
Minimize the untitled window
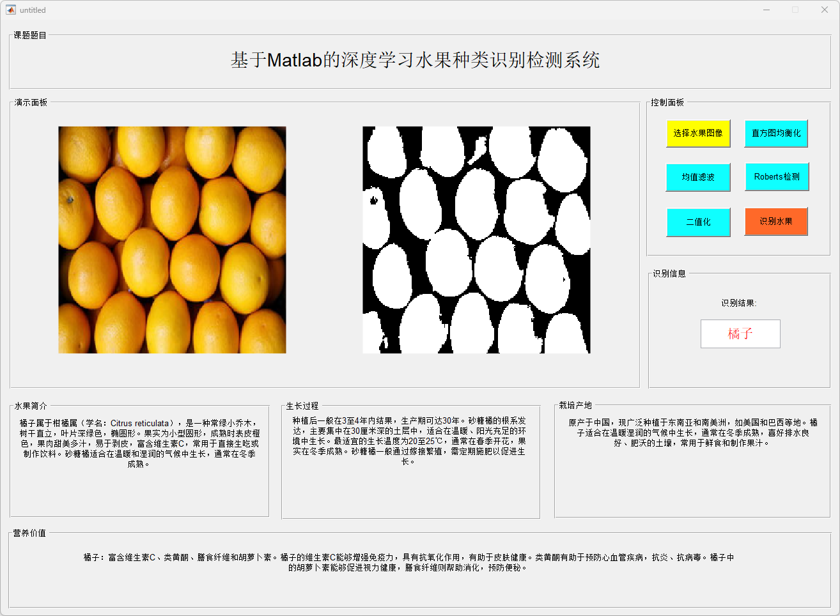pos(766,10)
